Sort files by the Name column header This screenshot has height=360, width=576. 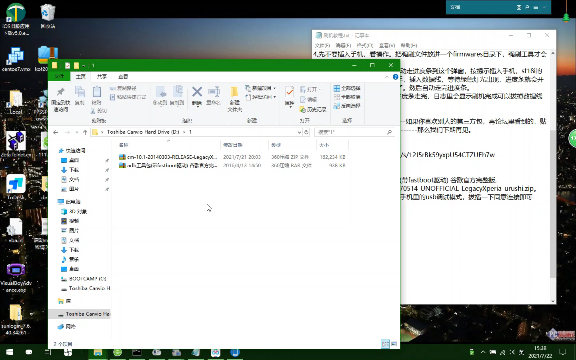tap(169, 145)
